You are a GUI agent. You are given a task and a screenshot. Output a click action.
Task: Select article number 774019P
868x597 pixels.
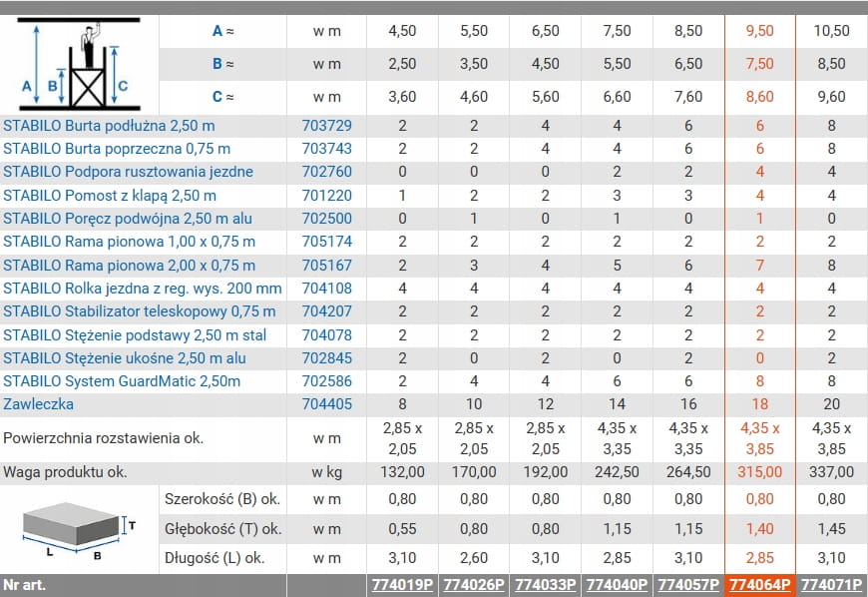click(401, 585)
